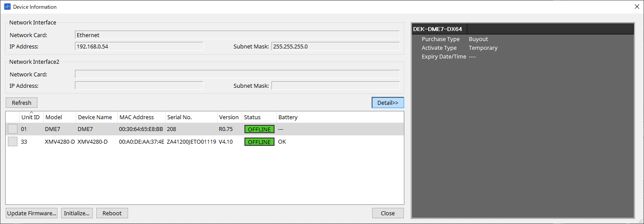Viewport: 644px width, 224px height.
Task: Click serial number ZA41200JETO01119
Action: pyautogui.click(x=191, y=142)
